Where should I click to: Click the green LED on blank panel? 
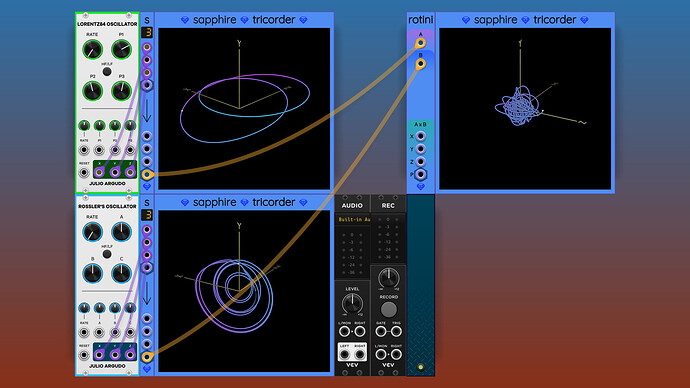point(420,366)
